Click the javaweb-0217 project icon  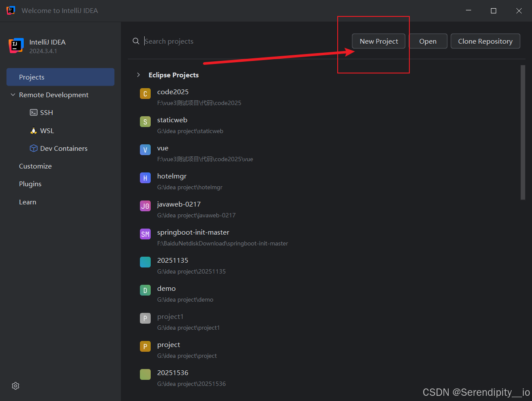[x=145, y=206]
